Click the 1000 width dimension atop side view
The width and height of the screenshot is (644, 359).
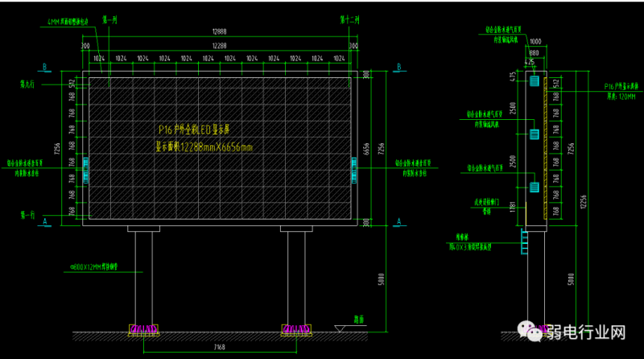(x=535, y=41)
